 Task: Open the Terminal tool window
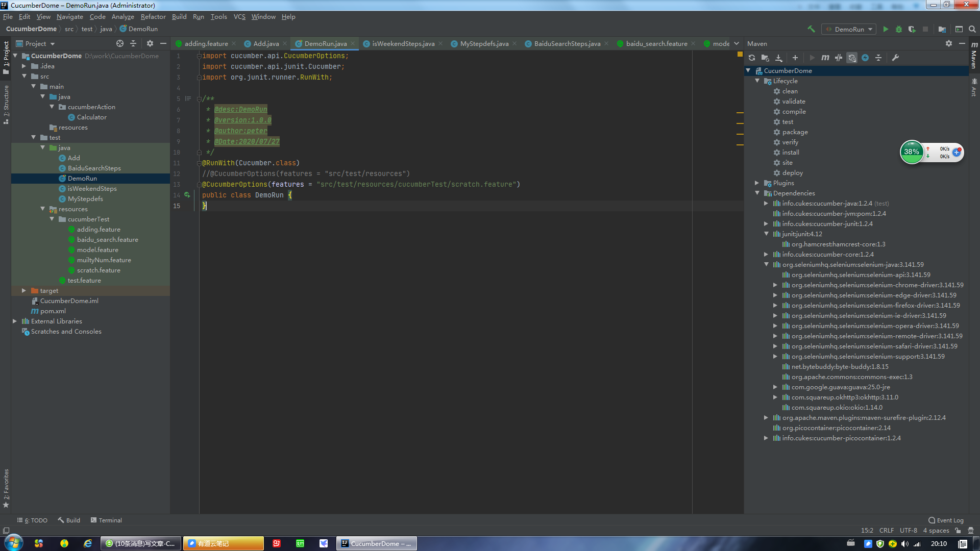[x=106, y=520]
